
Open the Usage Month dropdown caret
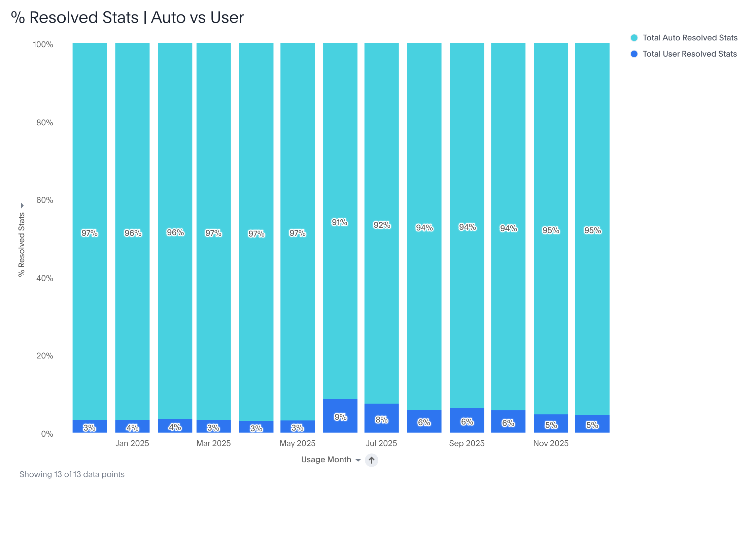[358, 460]
